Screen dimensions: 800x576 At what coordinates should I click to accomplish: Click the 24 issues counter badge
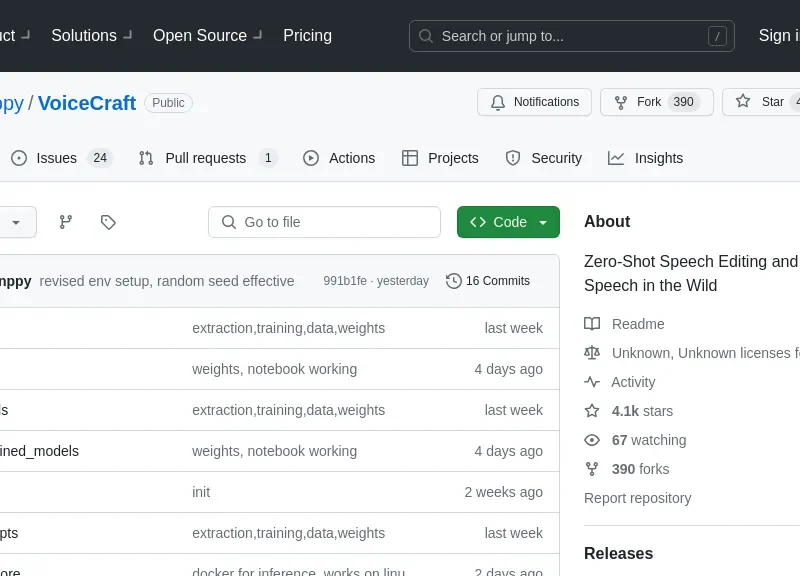coord(100,158)
